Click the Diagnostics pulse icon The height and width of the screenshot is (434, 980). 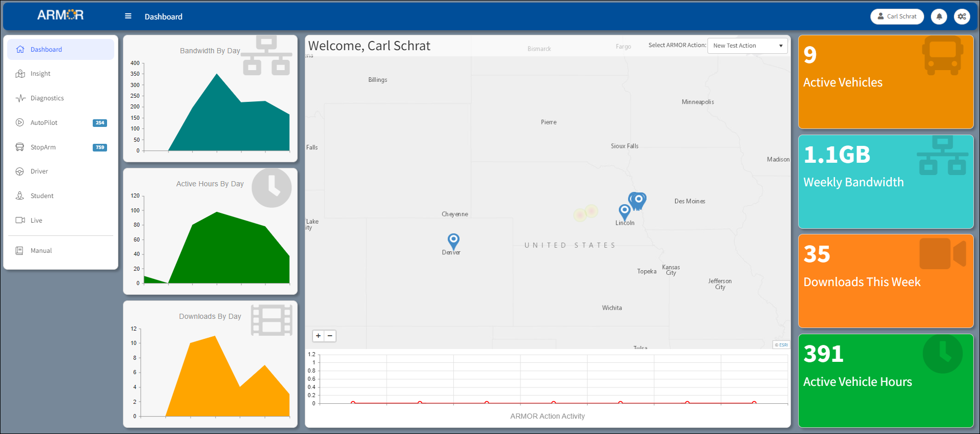[x=20, y=98]
